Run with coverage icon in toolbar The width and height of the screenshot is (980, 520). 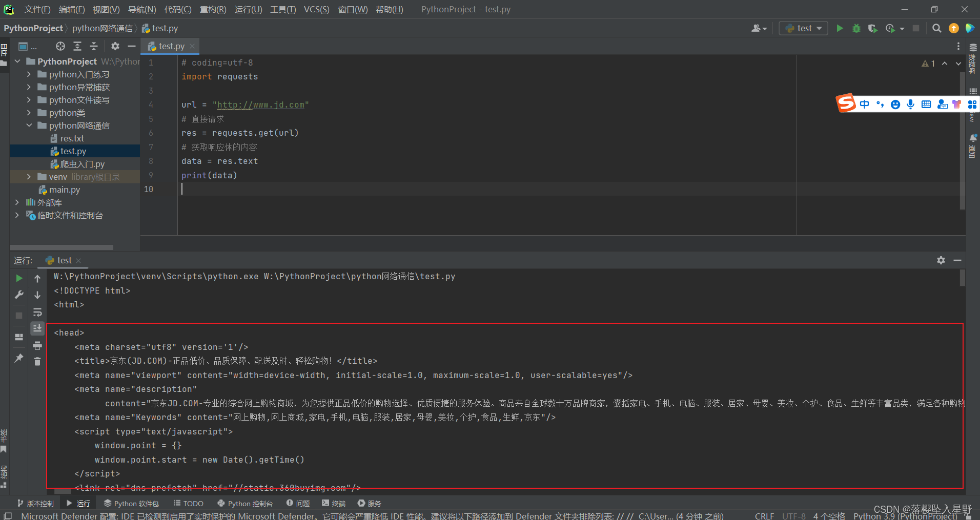(x=872, y=28)
